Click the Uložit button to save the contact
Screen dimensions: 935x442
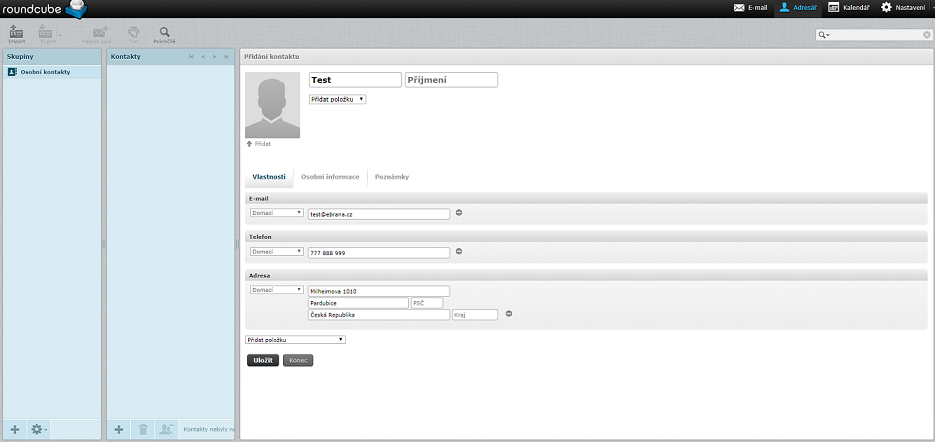(x=262, y=360)
